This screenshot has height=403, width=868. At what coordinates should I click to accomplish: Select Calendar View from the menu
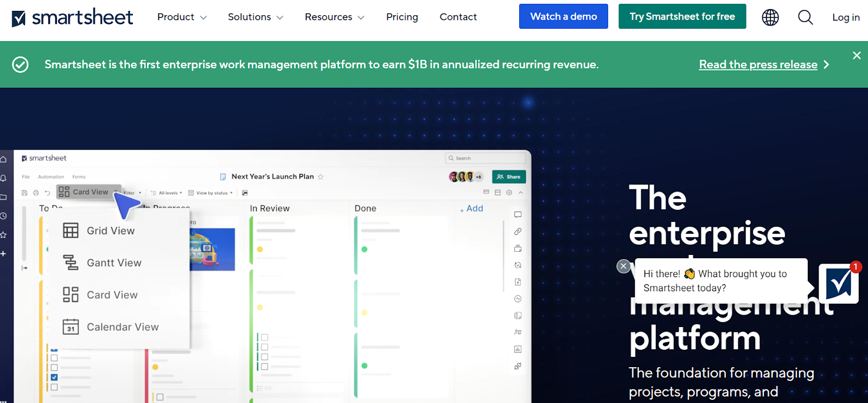point(111,327)
